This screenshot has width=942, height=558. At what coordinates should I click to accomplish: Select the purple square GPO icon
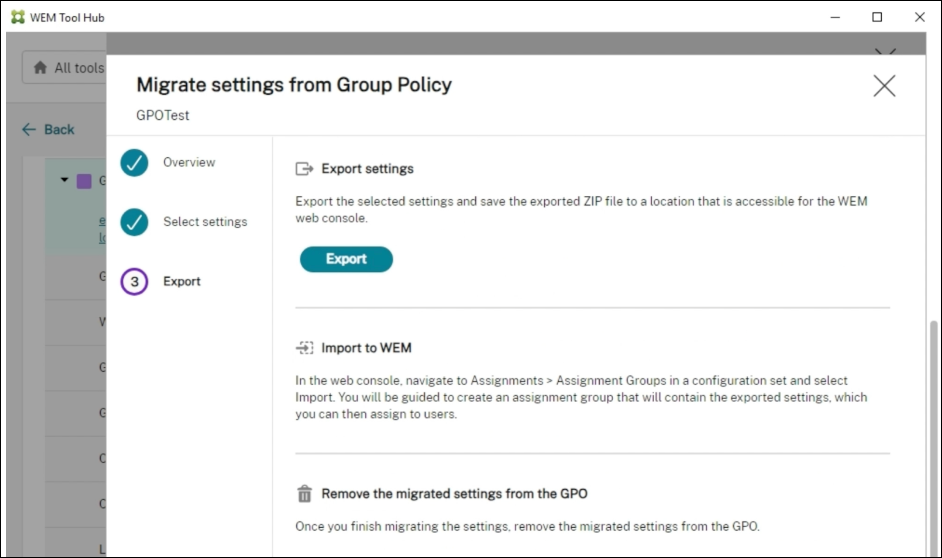(84, 181)
